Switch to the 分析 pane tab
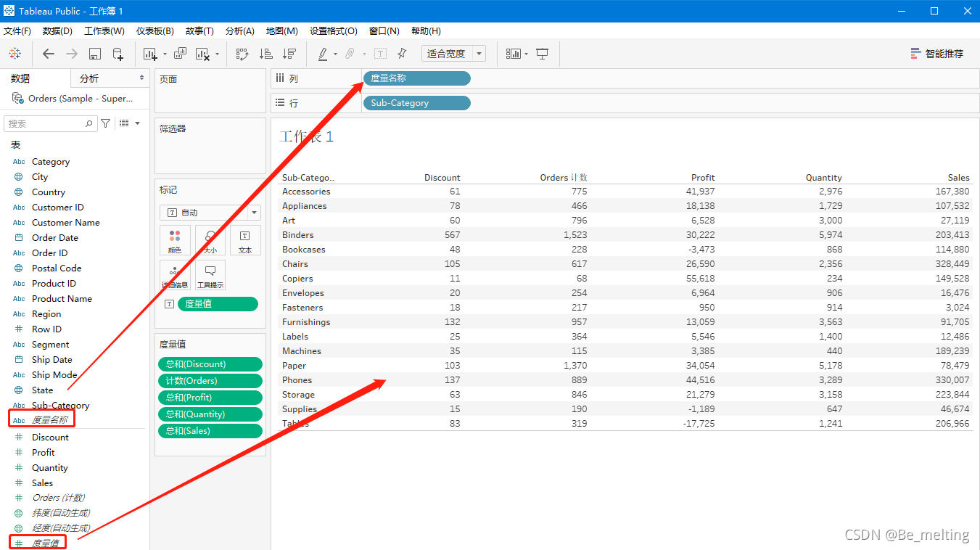Screen dimensions: 980x550 coord(89,78)
